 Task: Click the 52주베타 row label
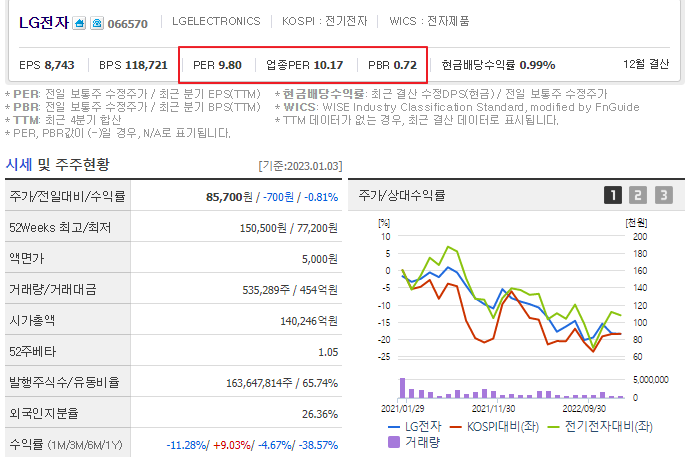click(x=33, y=352)
